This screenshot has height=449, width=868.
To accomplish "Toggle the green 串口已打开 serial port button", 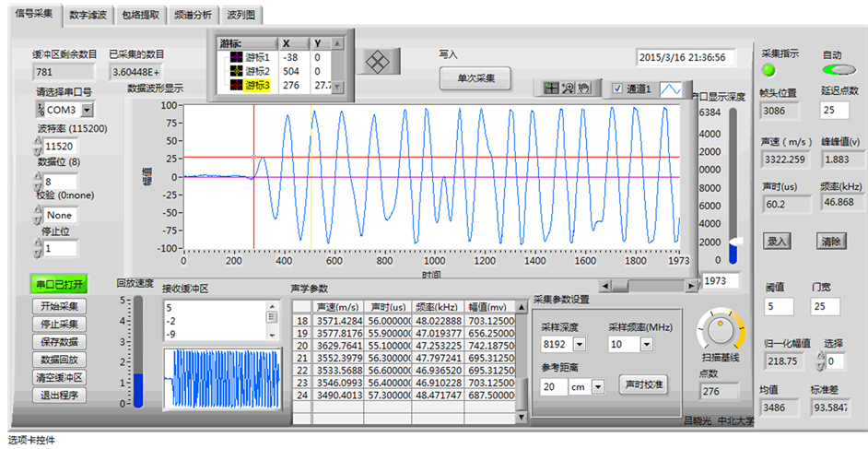I will [x=60, y=285].
